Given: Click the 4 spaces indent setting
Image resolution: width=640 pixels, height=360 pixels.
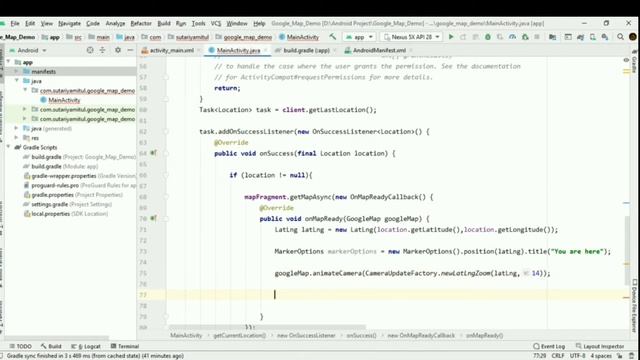Looking at the screenshot, I should (x=601, y=356).
